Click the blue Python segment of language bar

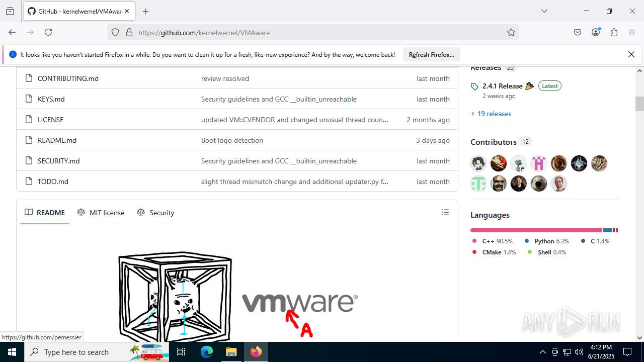607,230
